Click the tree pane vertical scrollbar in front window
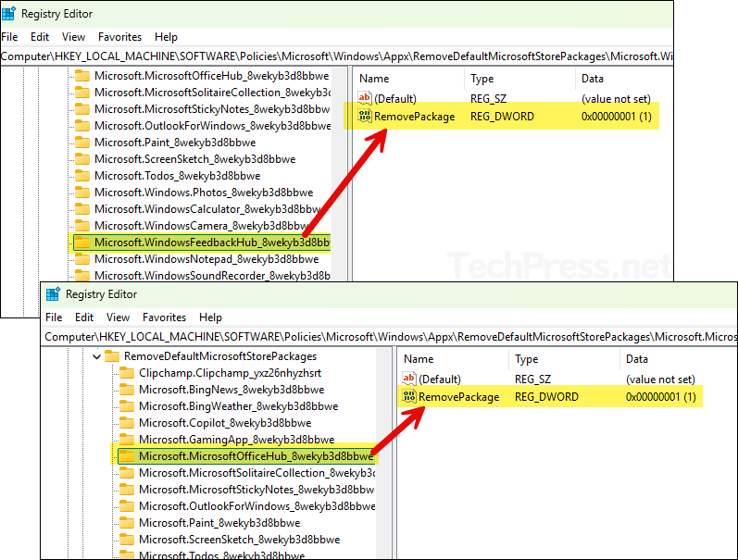738x560 pixels. 384,454
